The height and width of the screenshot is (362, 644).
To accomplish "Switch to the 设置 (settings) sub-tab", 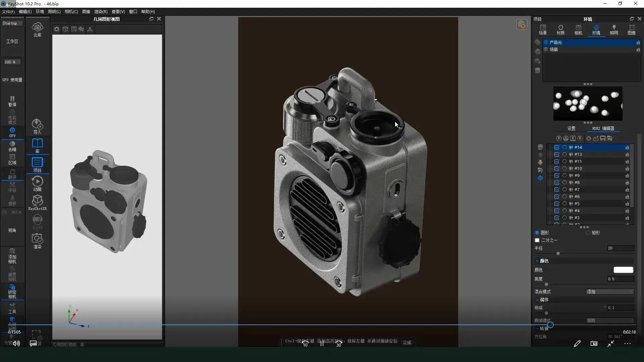I will coord(571,128).
